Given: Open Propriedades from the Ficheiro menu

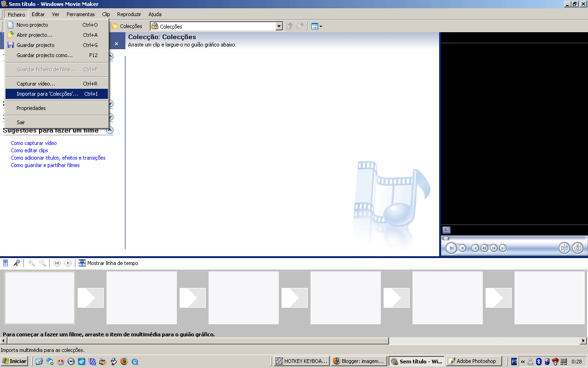Looking at the screenshot, I should click(57, 108).
